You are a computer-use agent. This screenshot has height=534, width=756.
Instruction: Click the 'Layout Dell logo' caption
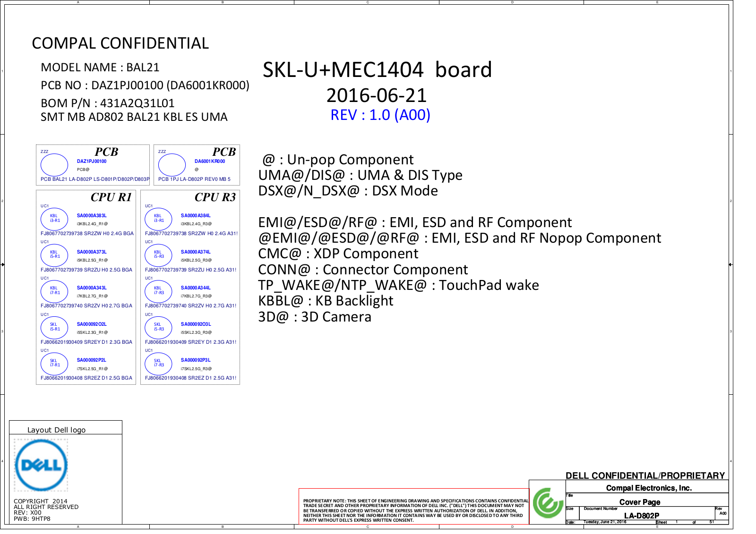click(x=57, y=430)
